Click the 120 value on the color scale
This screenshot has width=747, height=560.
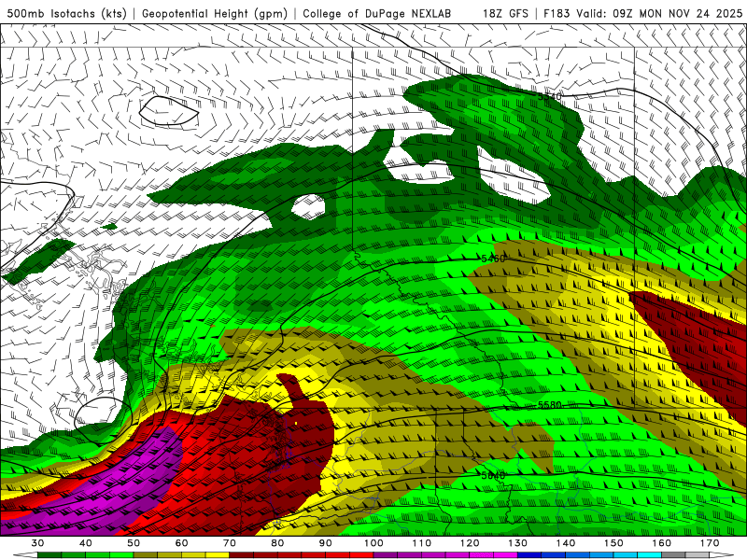[470, 543]
